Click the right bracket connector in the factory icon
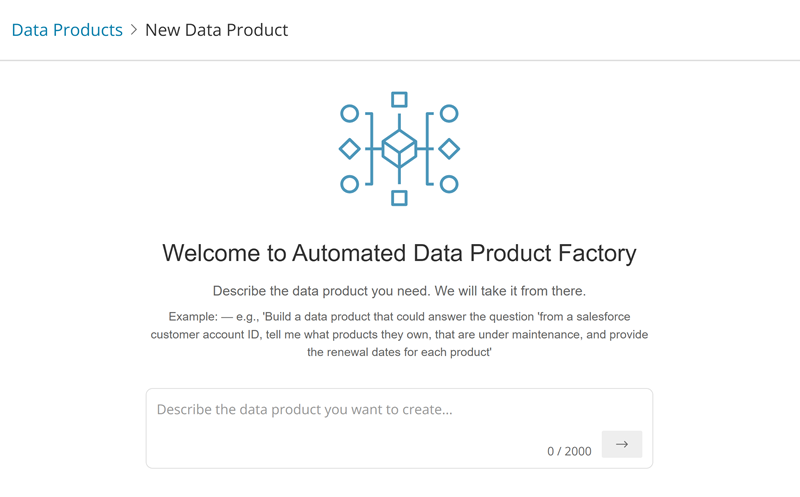800x497 pixels. pyautogui.click(x=428, y=149)
